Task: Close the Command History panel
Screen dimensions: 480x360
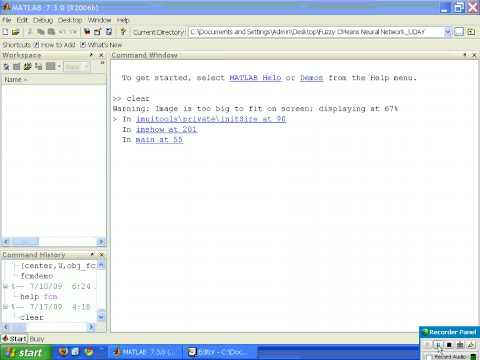Action: pyautogui.click(x=102, y=254)
